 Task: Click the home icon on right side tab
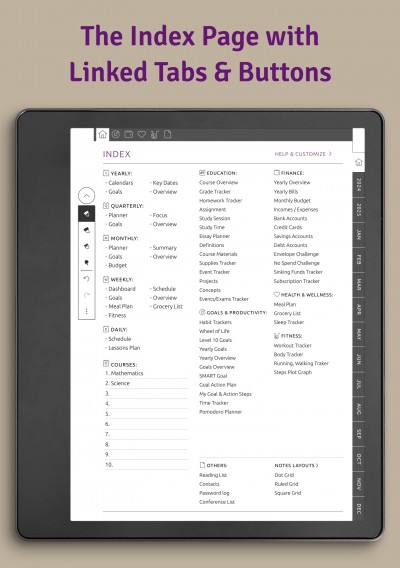coord(358,162)
